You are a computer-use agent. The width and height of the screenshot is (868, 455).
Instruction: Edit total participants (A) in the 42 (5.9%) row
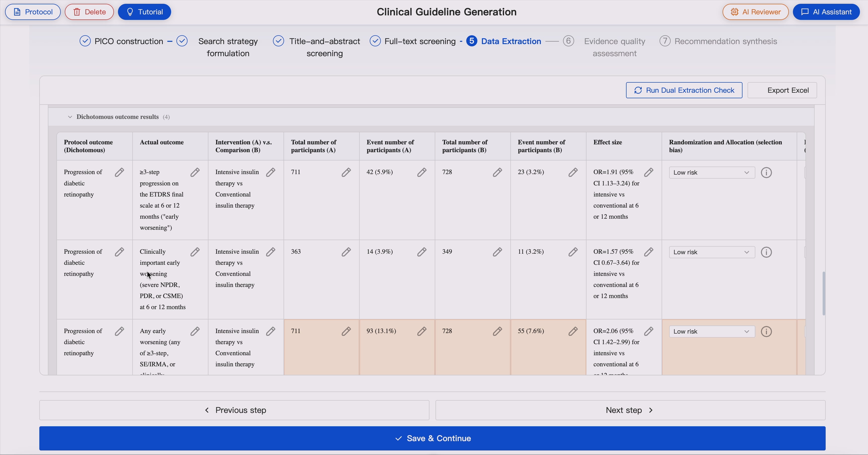click(x=346, y=172)
